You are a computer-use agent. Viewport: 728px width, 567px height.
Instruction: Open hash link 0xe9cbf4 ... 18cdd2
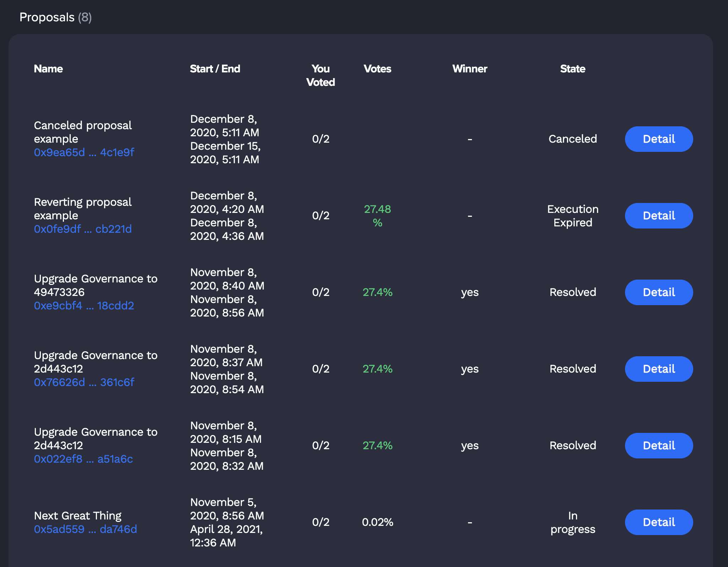coord(84,305)
